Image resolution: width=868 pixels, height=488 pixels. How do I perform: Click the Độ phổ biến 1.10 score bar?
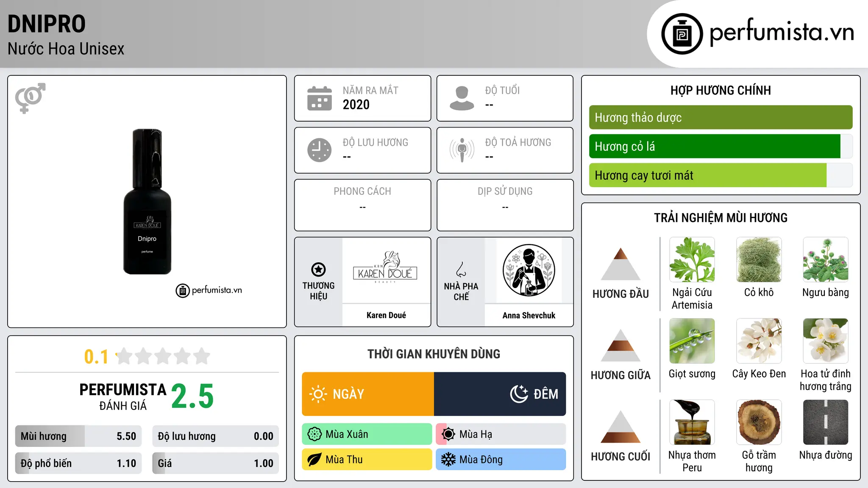[x=78, y=463]
